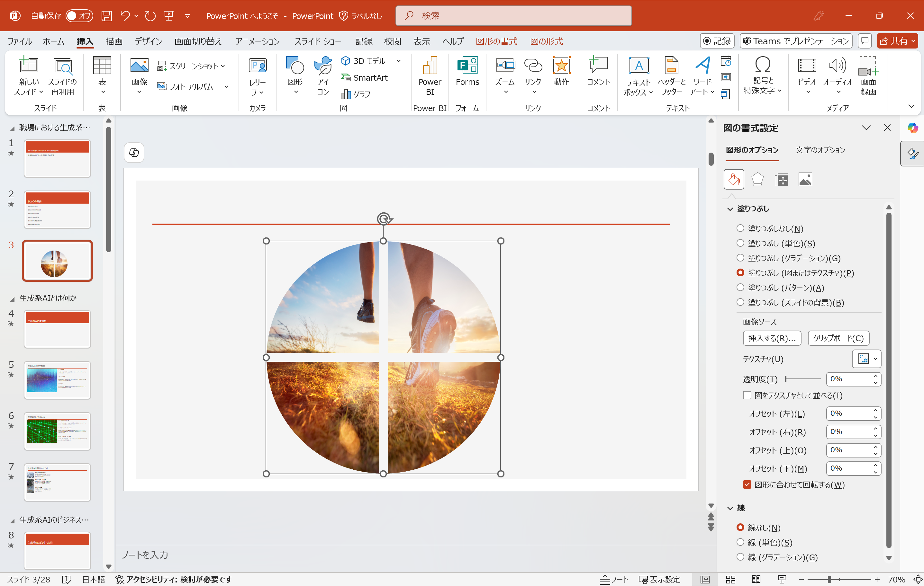The height and width of the screenshot is (586, 924).
Task: Check 図をテクスチャとして並べる checkbox
Action: point(747,395)
